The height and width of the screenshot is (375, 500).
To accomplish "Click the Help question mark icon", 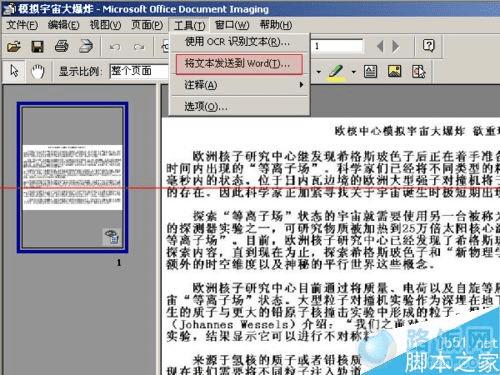I will click(x=429, y=45).
